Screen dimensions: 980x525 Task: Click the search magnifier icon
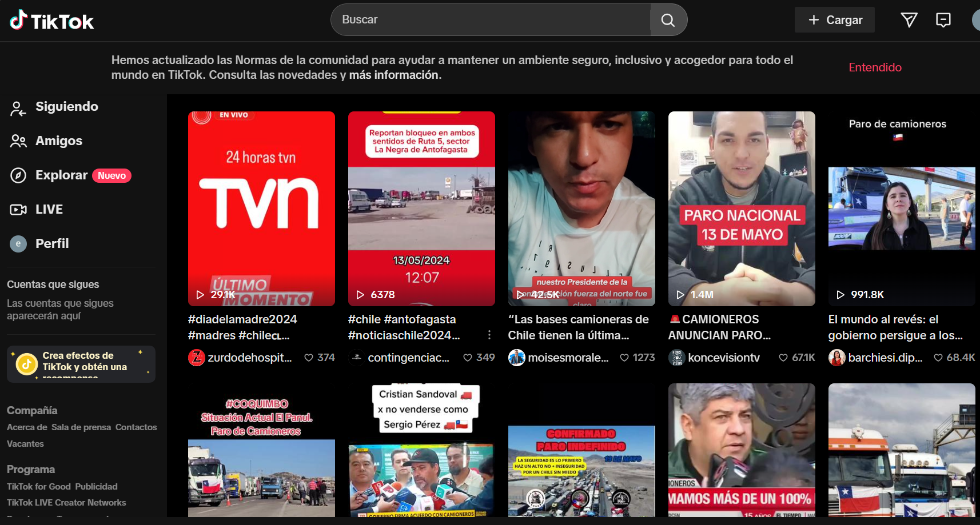click(668, 20)
